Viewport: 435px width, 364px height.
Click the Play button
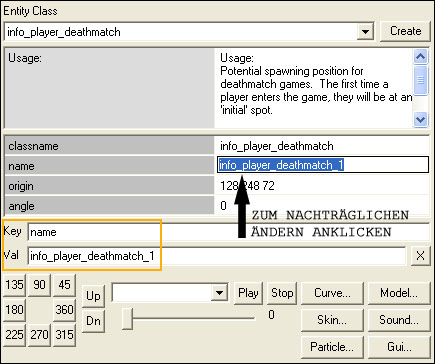[x=248, y=293]
